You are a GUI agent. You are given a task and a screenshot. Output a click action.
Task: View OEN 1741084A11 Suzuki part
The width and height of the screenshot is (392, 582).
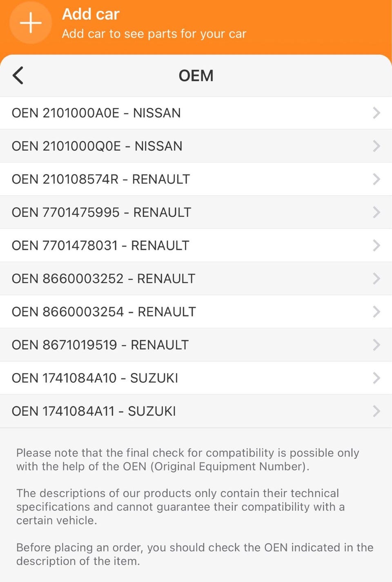click(x=94, y=411)
